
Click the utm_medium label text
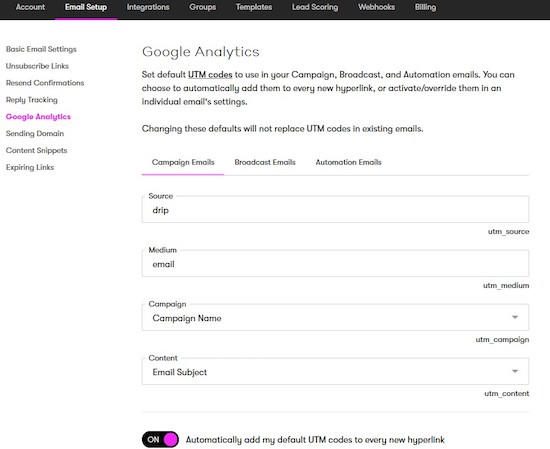coord(506,286)
